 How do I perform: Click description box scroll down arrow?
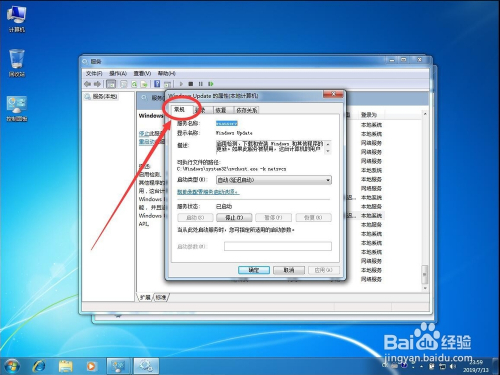(328, 151)
